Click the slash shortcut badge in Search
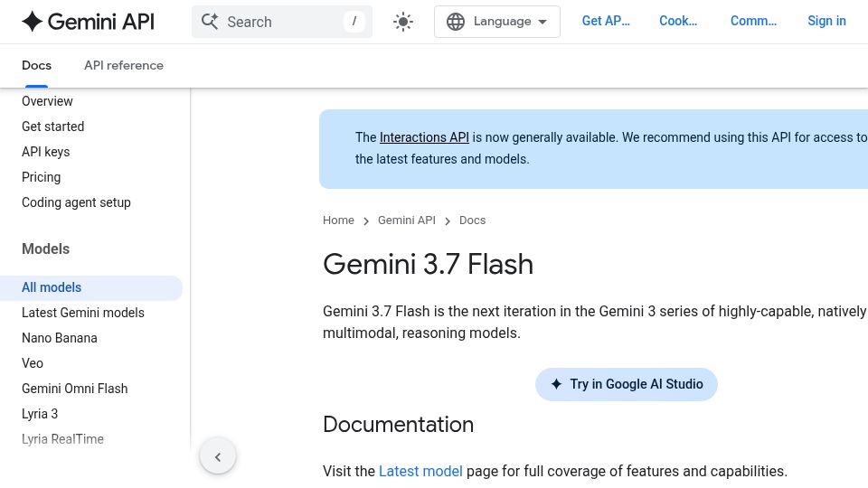Screen dimensions: 868x488 [354, 22]
